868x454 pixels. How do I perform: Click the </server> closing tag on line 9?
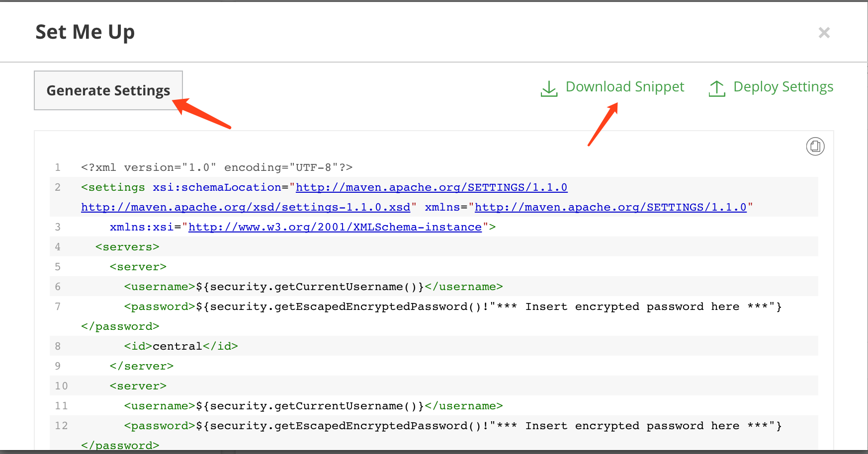[x=142, y=366]
